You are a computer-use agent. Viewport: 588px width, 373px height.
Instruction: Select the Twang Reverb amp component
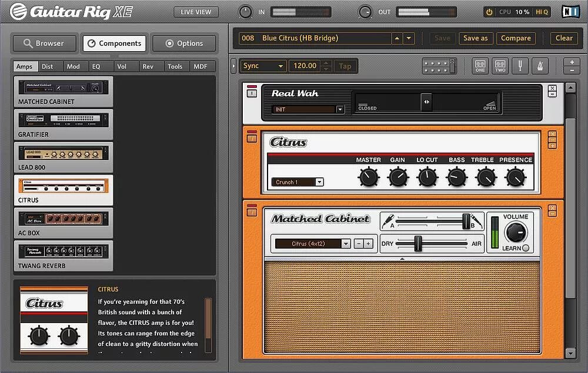coord(64,256)
